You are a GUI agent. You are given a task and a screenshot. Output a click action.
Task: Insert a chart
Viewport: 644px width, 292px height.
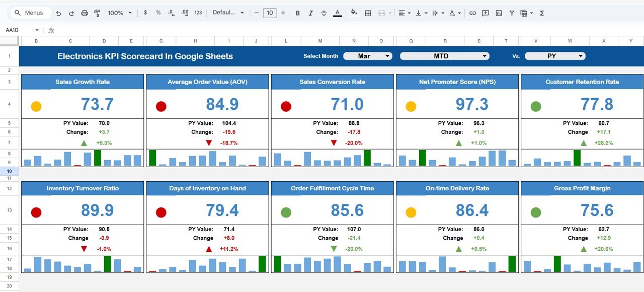pyautogui.click(x=498, y=13)
